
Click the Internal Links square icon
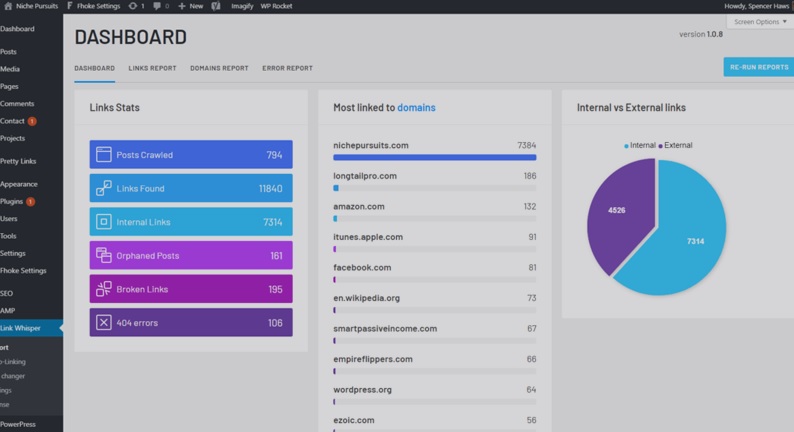(x=104, y=222)
